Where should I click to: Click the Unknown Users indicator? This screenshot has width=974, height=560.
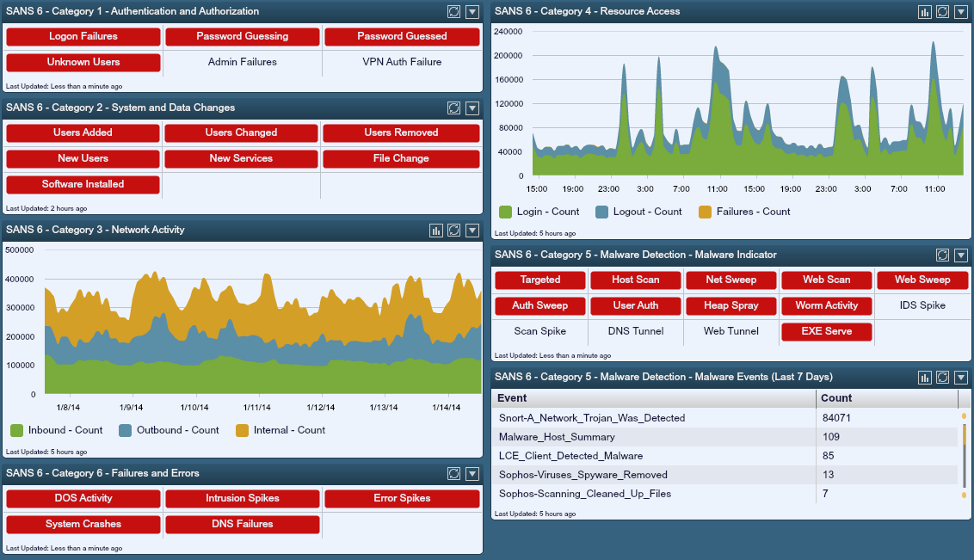pyautogui.click(x=83, y=62)
